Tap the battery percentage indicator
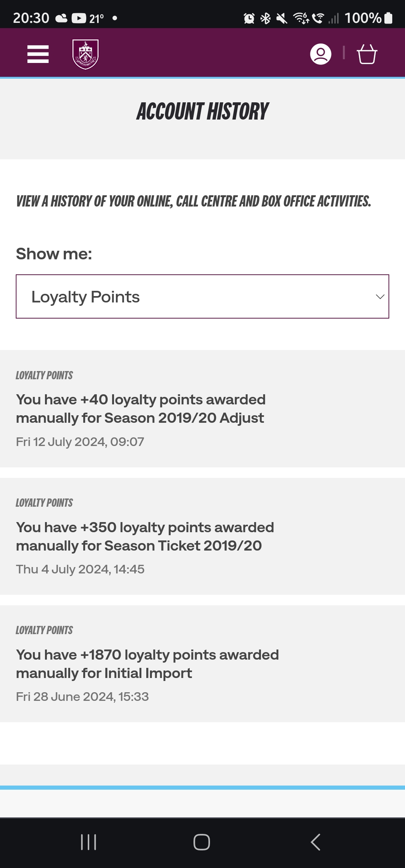 point(368,18)
